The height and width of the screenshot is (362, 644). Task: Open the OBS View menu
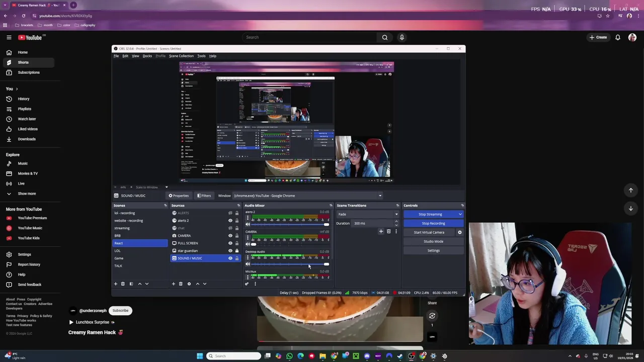pos(135,56)
